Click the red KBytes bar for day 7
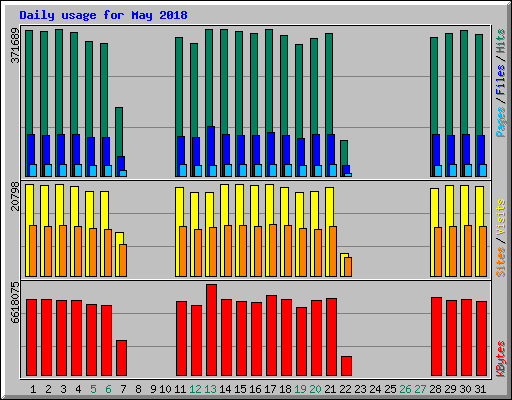 pyautogui.click(x=121, y=358)
